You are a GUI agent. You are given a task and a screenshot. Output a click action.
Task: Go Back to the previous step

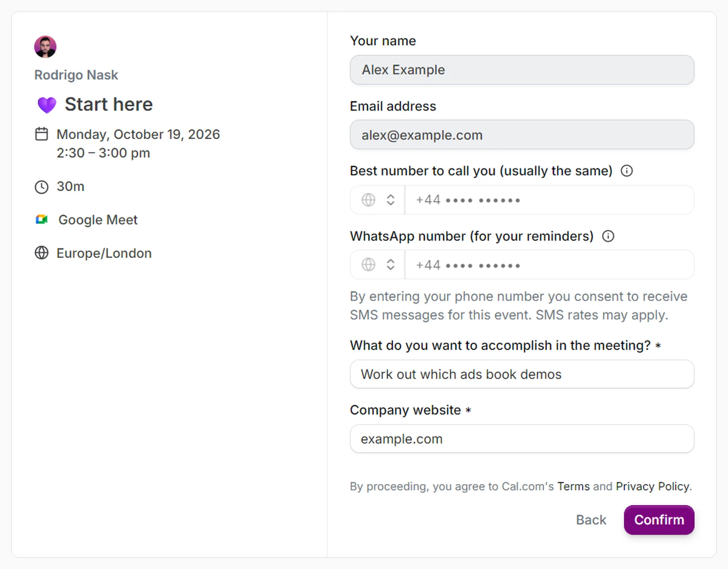click(591, 520)
